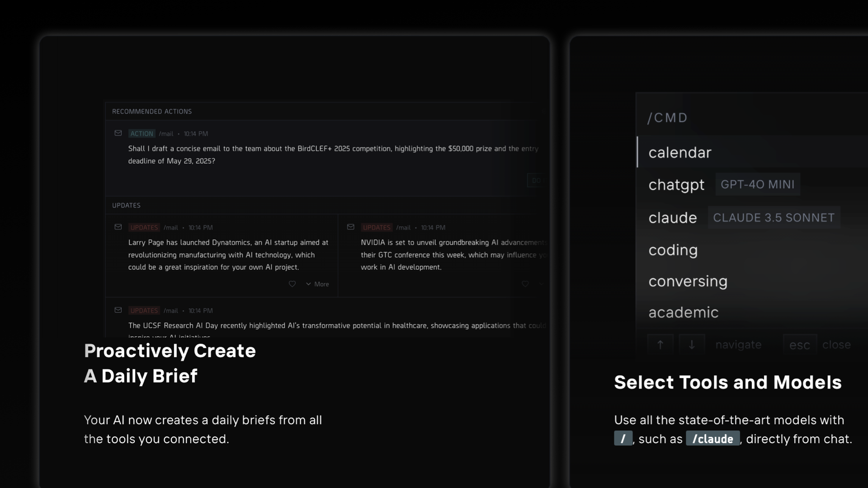Select calendar in the /CMD menu

[x=679, y=153]
